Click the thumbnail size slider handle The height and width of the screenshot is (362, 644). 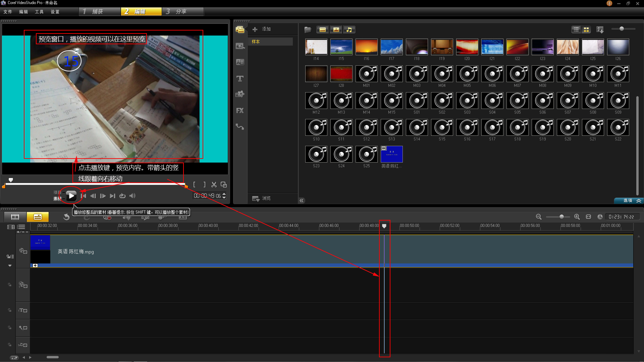622,29
